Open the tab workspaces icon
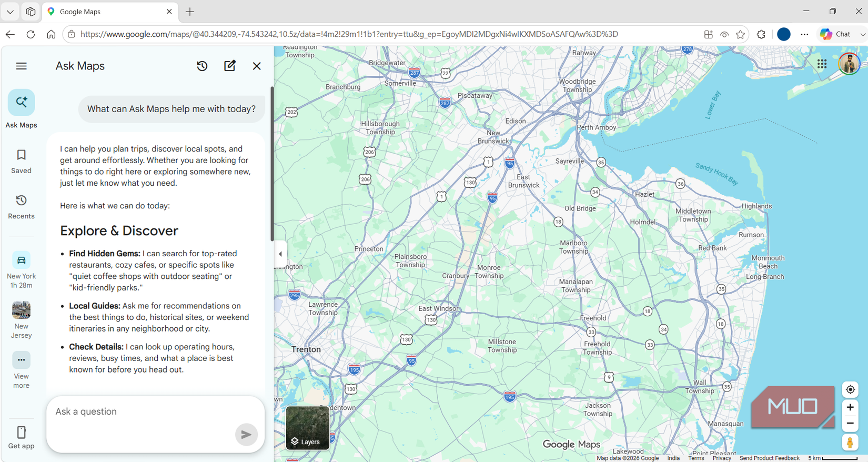Viewport: 868px width, 462px height. pos(31,11)
